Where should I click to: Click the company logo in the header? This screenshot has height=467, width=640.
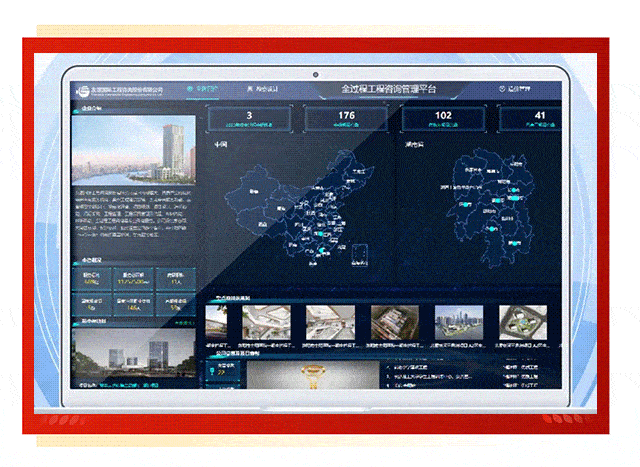point(81,91)
